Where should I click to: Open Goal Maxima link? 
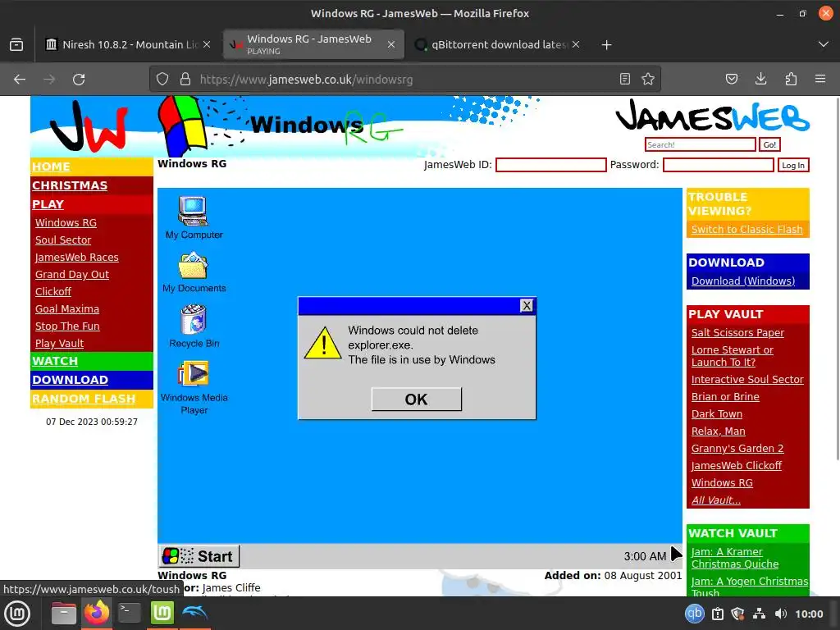click(67, 308)
